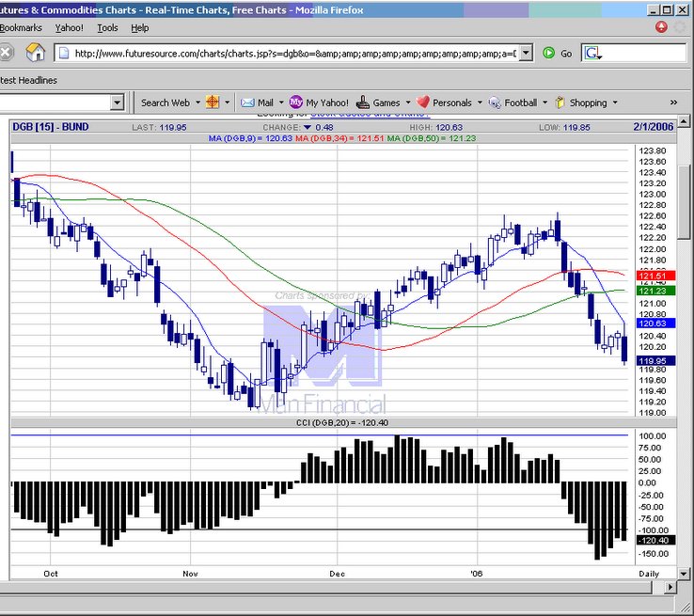Click the Search Web button
The image size is (694, 616).
(x=166, y=103)
